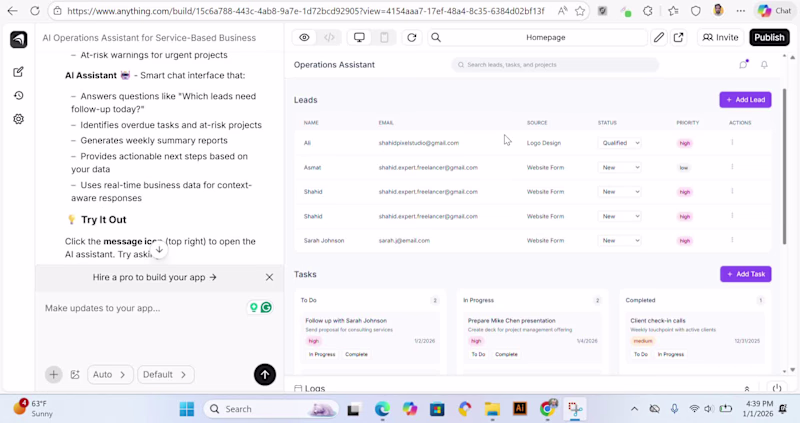Image resolution: width=800 pixels, height=423 pixels.
Task: Open status dropdown for Ali lead
Action: [x=620, y=143]
